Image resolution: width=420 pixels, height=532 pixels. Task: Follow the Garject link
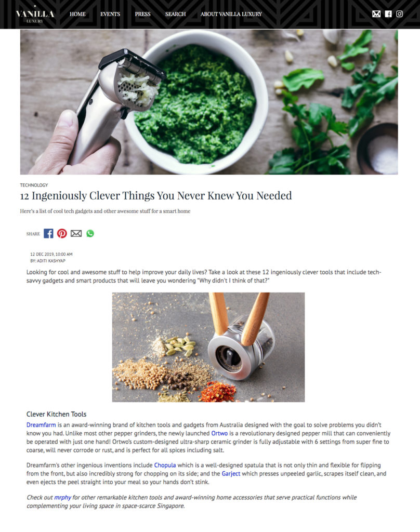point(231,474)
